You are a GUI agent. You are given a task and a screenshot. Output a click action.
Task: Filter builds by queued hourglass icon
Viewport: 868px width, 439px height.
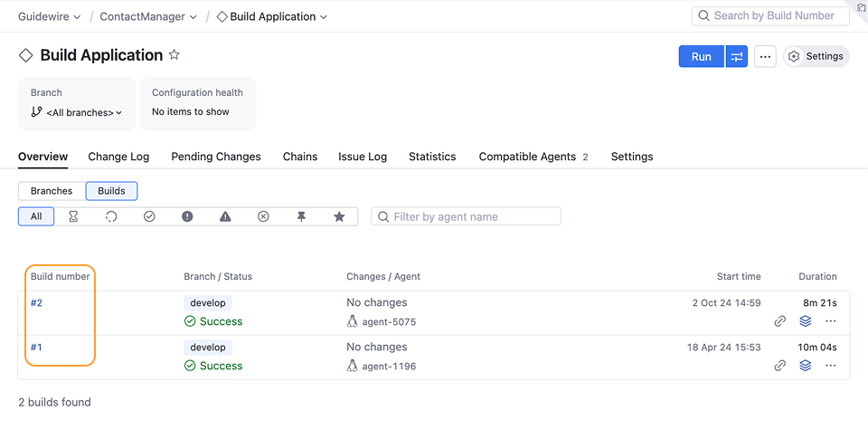point(73,216)
